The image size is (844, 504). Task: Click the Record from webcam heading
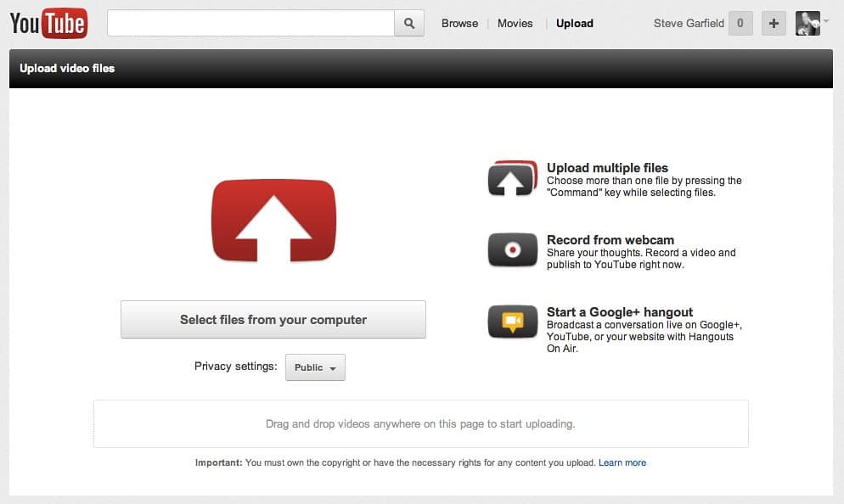tap(610, 240)
